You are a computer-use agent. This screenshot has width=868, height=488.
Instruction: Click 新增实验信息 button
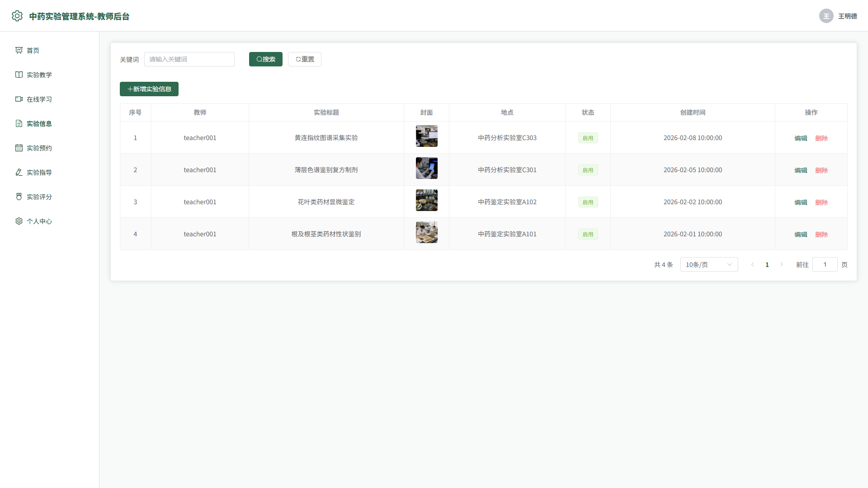pos(149,89)
